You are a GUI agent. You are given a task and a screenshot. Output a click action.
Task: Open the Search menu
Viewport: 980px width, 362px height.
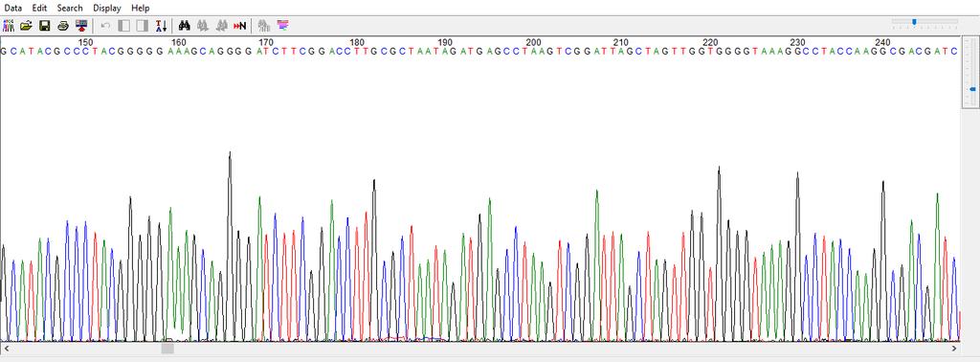[69, 8]
